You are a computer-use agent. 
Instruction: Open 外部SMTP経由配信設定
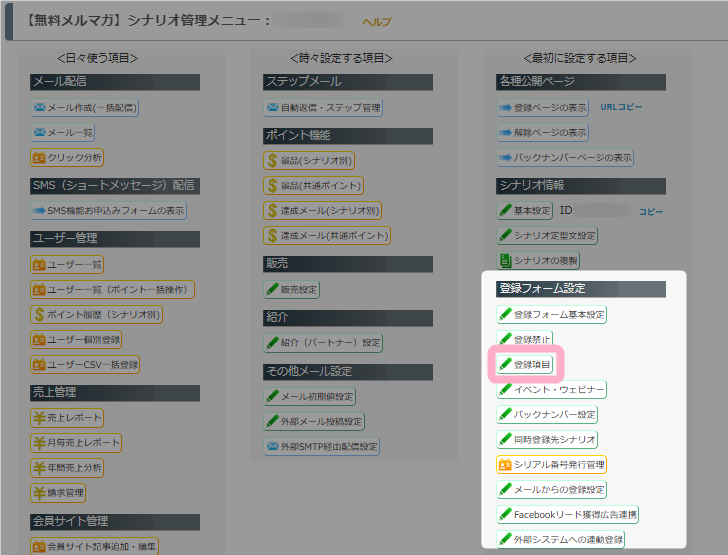tap(323, 446)
